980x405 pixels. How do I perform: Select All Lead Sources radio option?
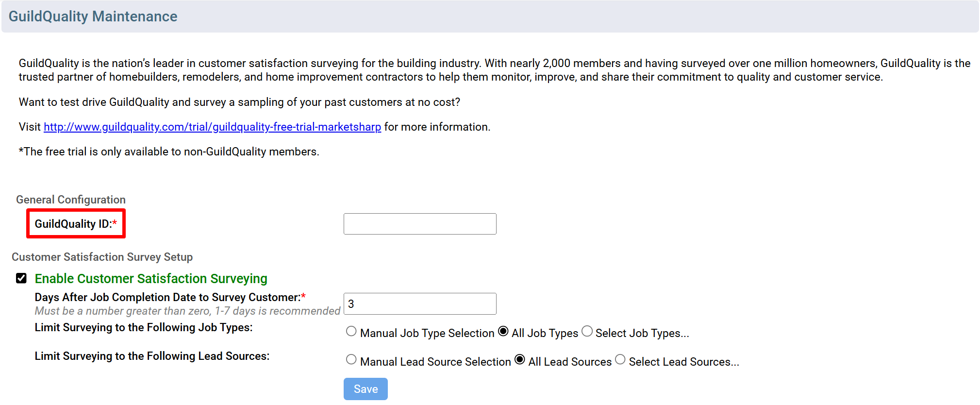click(x=520, y=360)
